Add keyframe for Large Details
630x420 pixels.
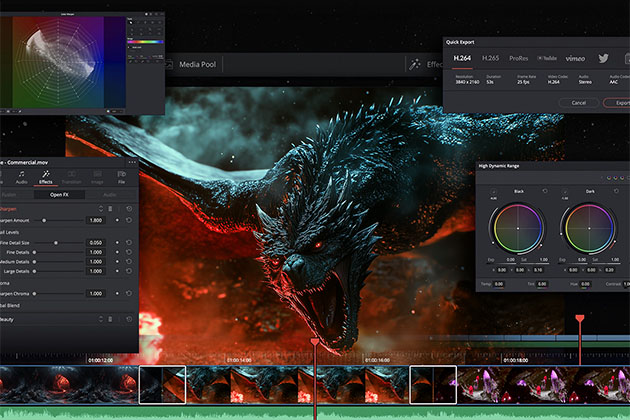117,271
